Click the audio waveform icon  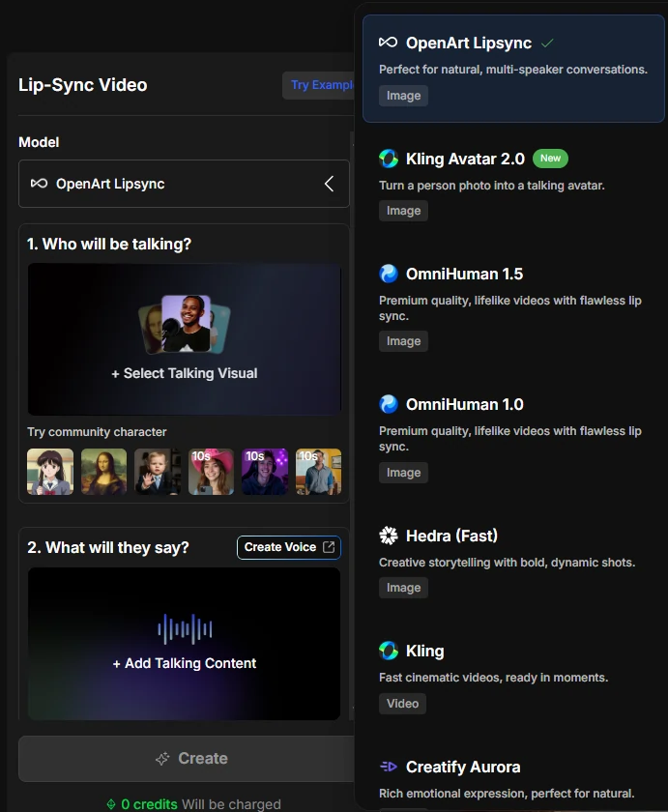(x=185, y=629)
